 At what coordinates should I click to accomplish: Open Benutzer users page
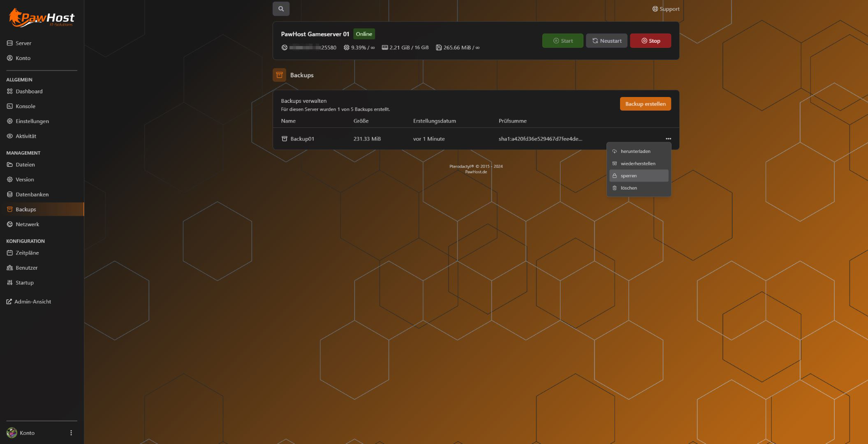click(x=26, y=268)
